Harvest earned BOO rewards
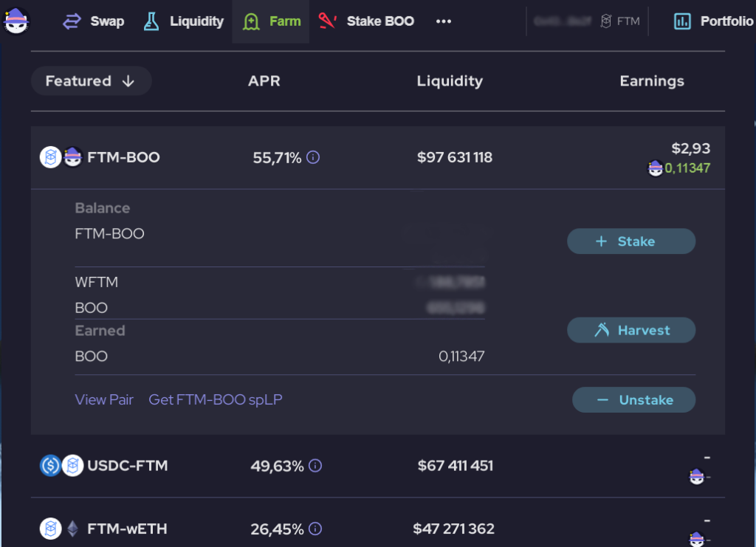Image resolution: width=756 pixels, height=547 pixels. 631,331
